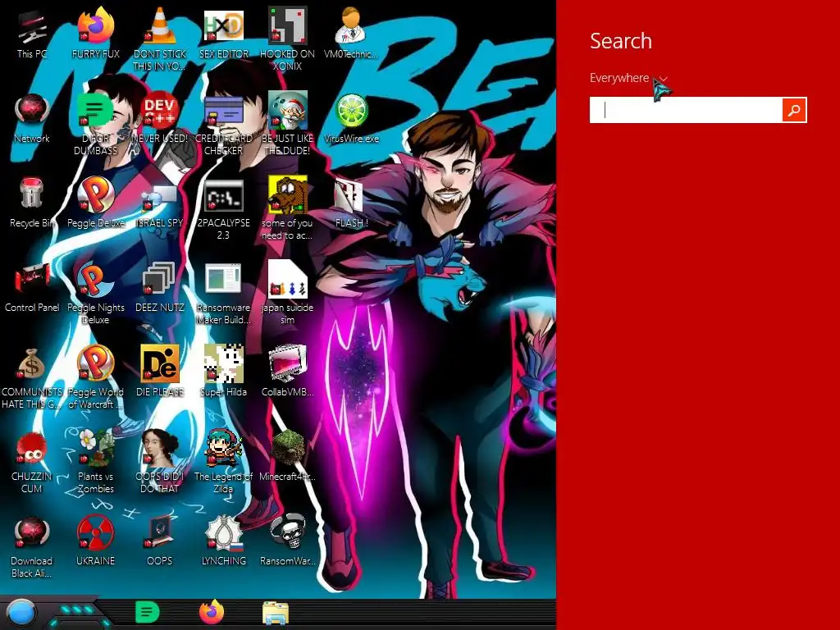
Task: Select the CREDIT CARD CHECKER icon
Action: [x=223, y=112]
